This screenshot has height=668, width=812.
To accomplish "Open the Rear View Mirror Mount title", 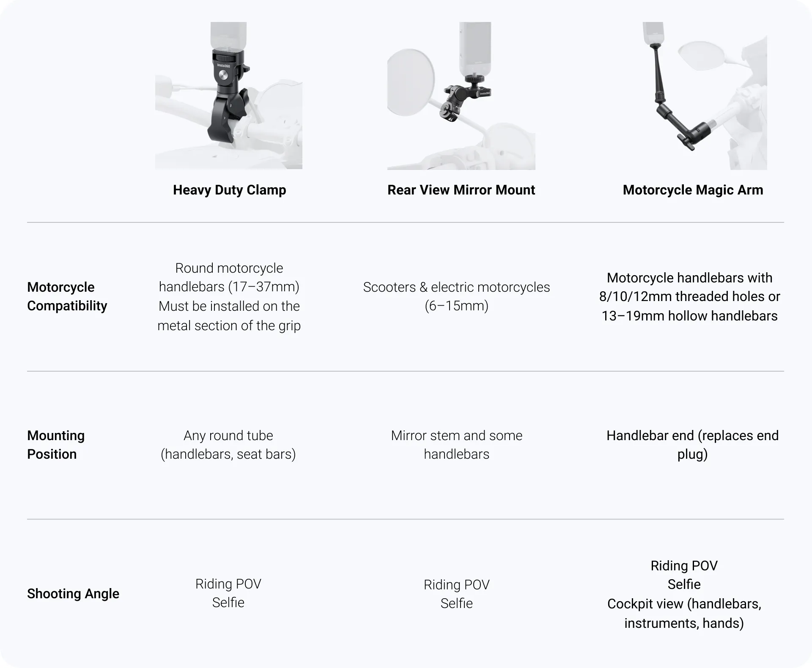I will (461, 190).
